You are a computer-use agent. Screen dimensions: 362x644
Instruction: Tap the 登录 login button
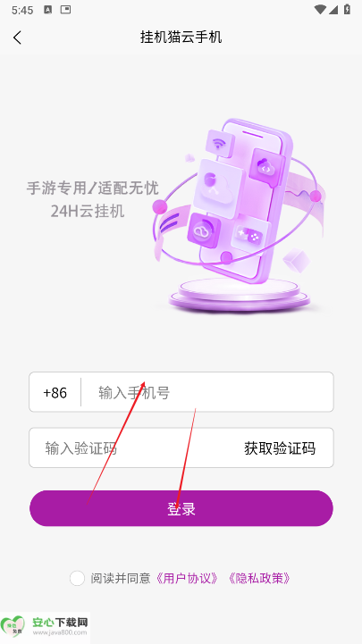pyautogui.click(x=181, y=508)
